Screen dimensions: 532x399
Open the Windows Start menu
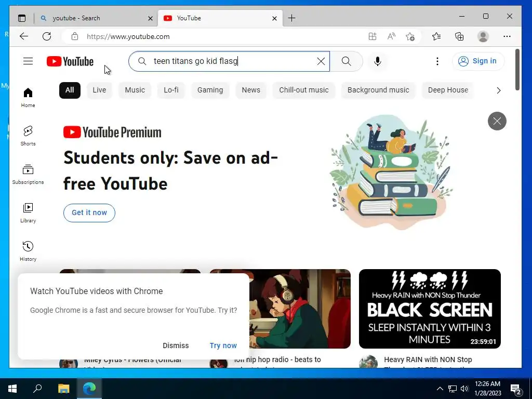12,389
